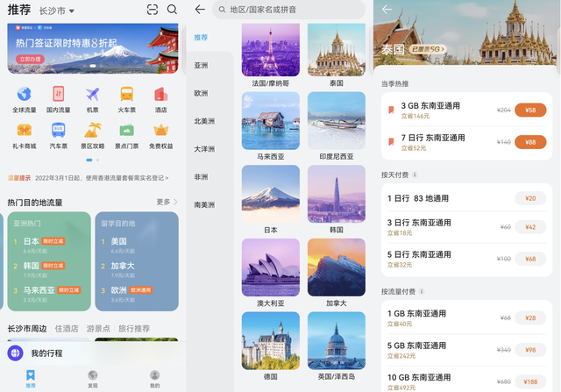The image size is (561, 392).
Task: Select 南美洲 in the region sidebar
Action: pos(204,205)
